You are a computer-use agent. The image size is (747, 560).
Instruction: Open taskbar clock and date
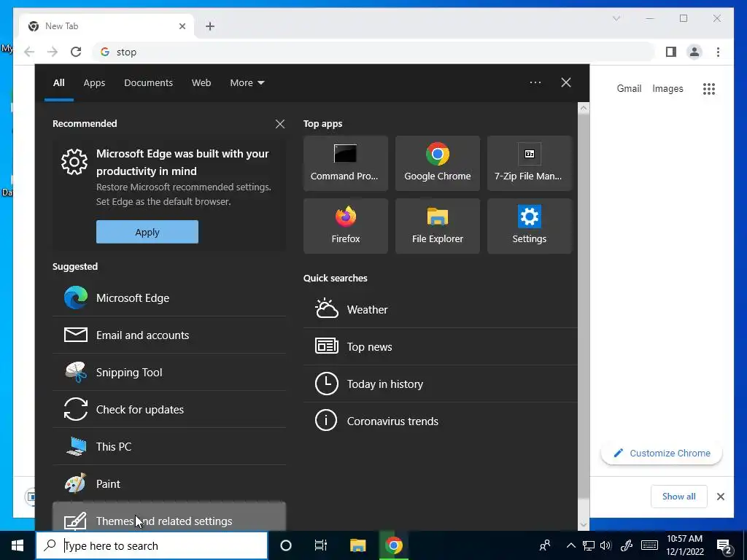pyautogui.click(x=684, y=545)
